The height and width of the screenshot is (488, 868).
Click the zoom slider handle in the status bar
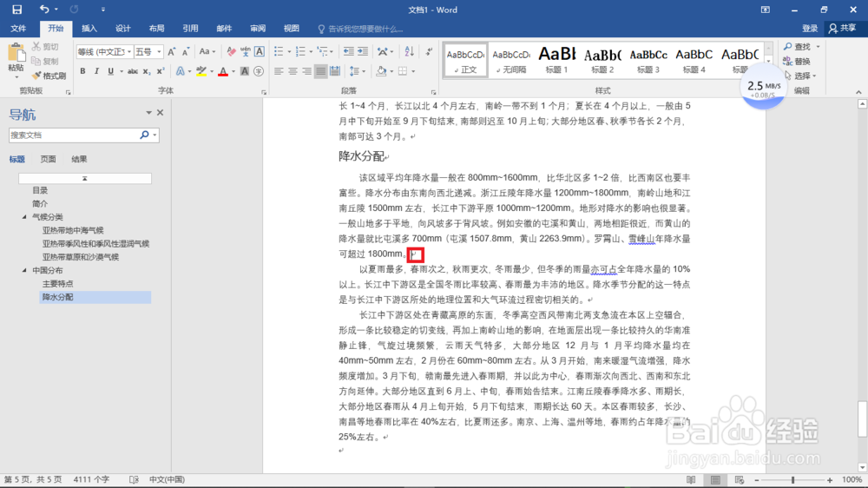click(792, 479)
